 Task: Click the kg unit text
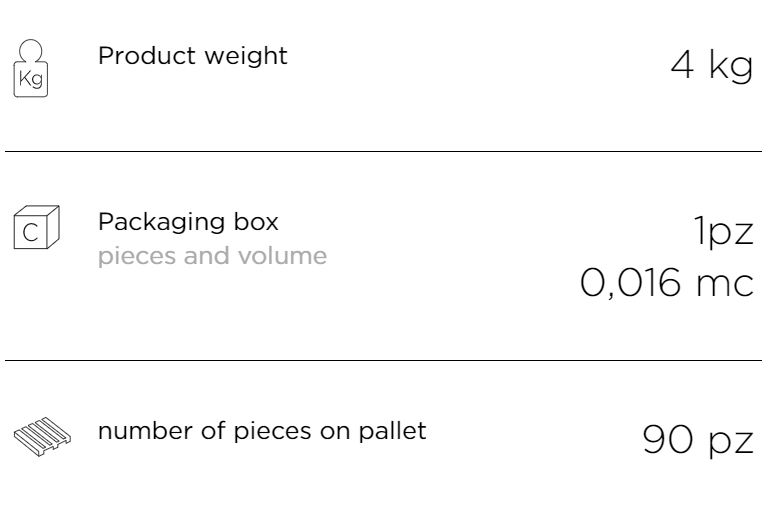[731, 67]
